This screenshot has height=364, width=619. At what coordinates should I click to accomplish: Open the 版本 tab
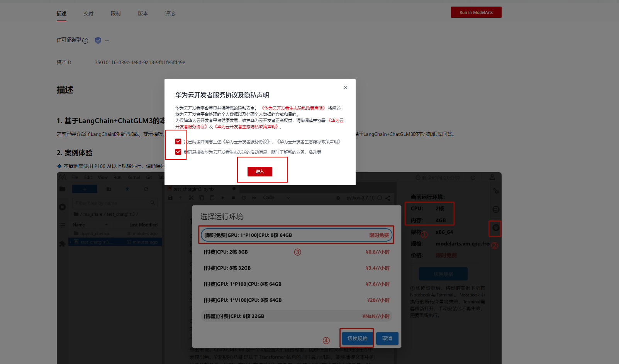coord(142,14)
